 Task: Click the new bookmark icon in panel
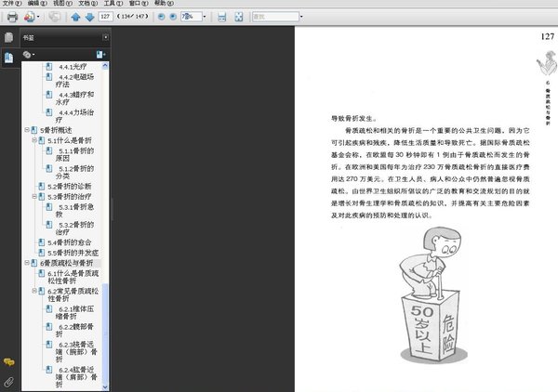pyautogui.click(x=100, y=55)
